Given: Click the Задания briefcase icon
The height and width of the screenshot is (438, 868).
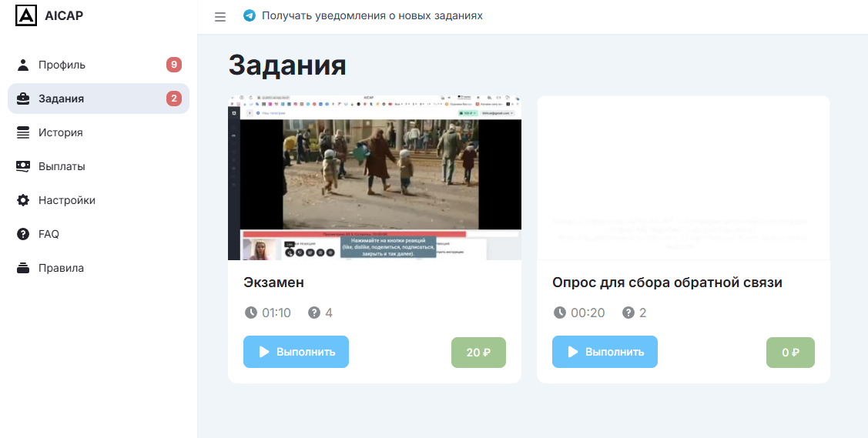Looking at the screenshot, I should point(22,99).
